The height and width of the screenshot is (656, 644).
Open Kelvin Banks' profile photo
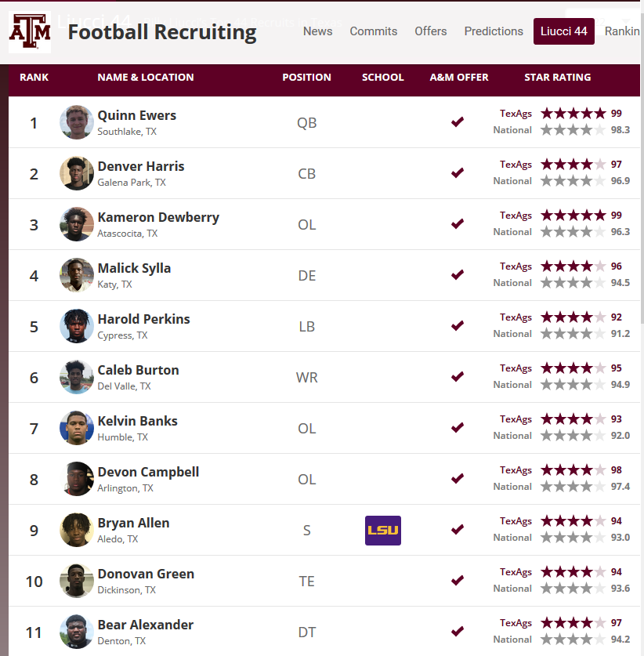(x=77, y=428)
